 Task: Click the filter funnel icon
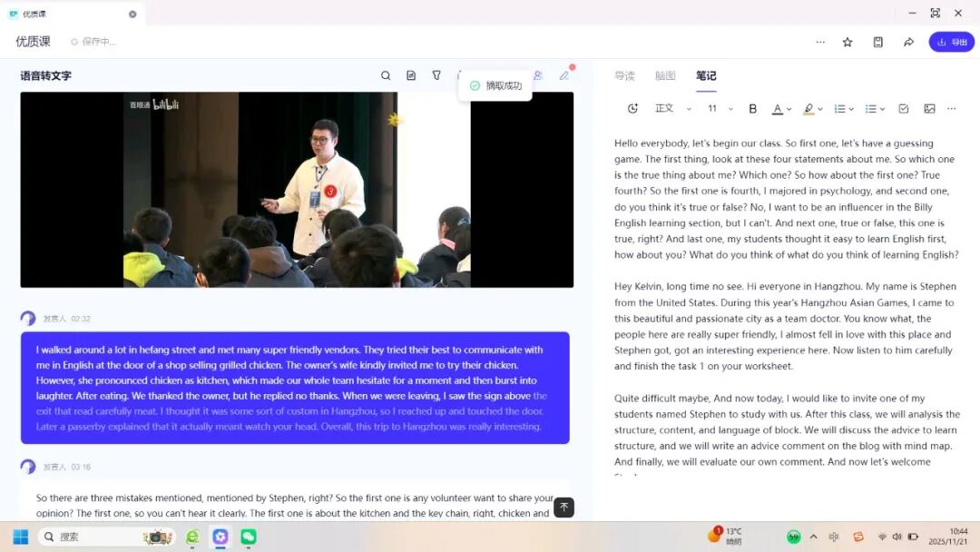[x=436, y=75]
